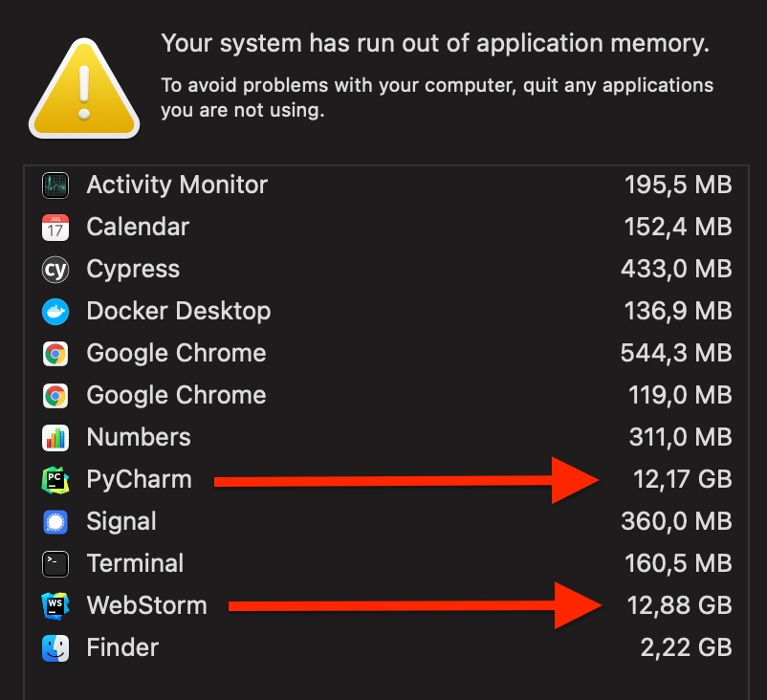This screenshot has width=767, height=700.
Task: Select the Finder 2,22 GB value
Action: (687, 647)
